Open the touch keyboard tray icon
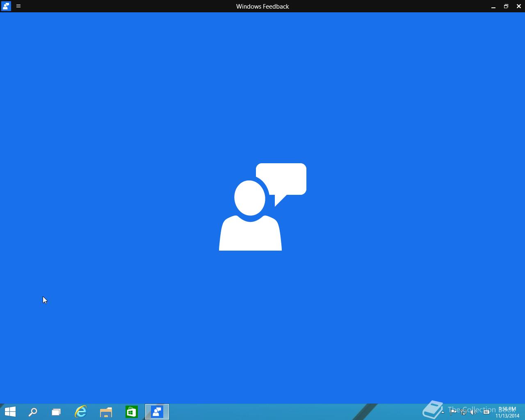 click(486, 412)
